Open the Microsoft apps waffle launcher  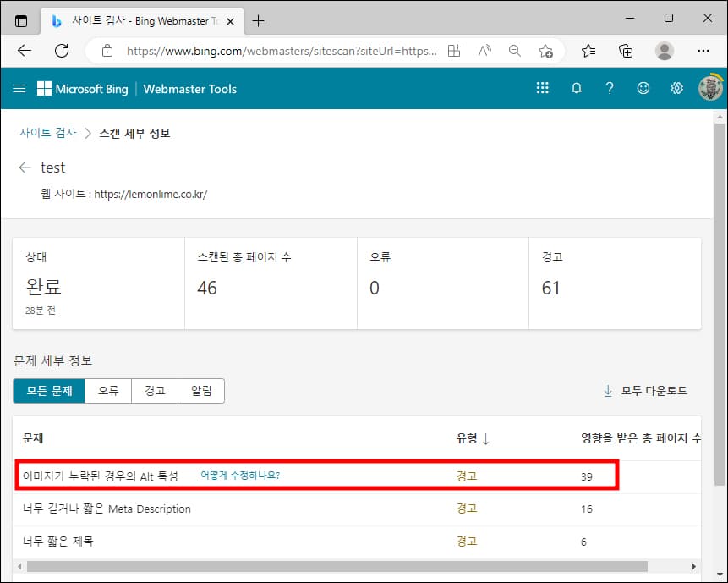(x=542, y=88)
